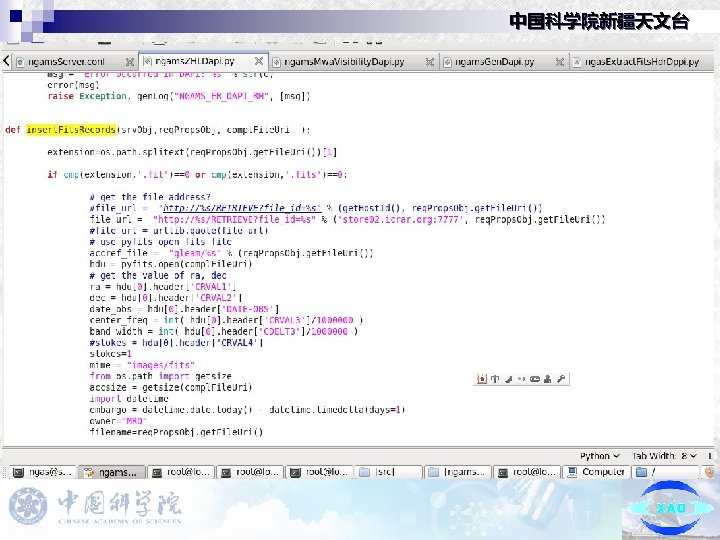720x540 pixels.
Task: Click file icon on ngamsZHLDapi.py tab
Action: tap(148, 61)
